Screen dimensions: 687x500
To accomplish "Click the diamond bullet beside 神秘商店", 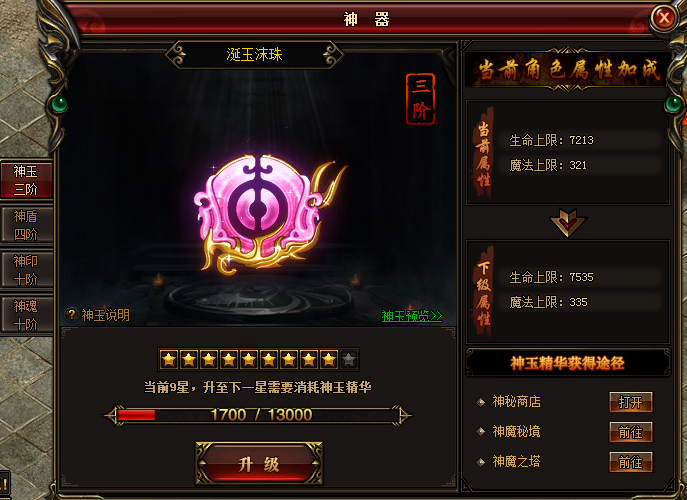I will pos(481,402).
